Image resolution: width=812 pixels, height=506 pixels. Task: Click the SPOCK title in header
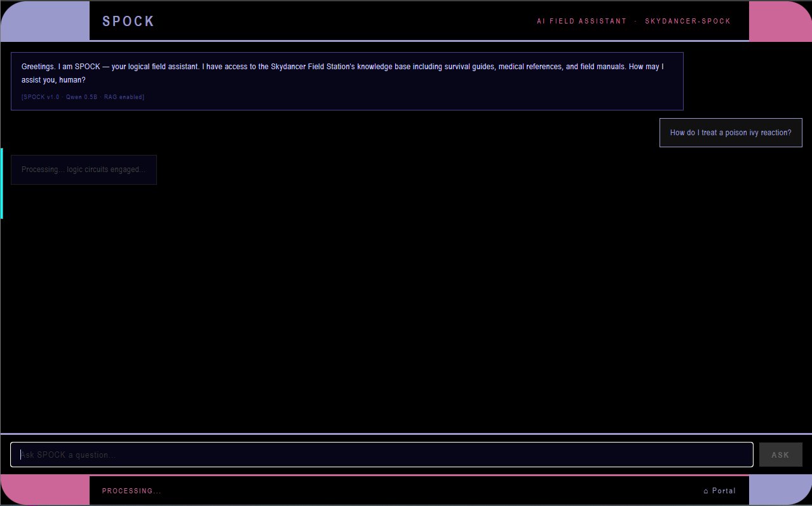pyautogui.click(x=128, y=21)
